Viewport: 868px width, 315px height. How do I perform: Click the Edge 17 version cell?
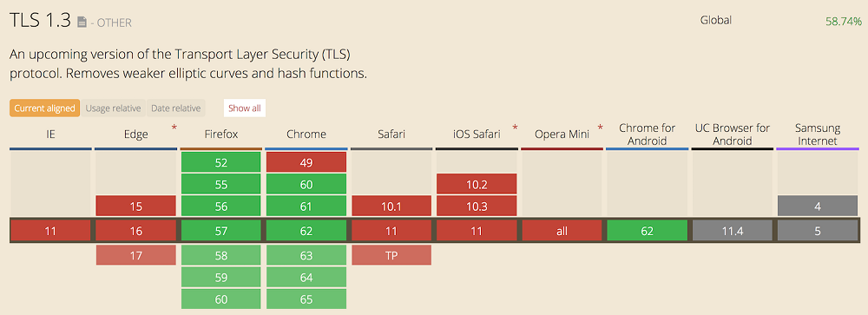coord(136,255)
